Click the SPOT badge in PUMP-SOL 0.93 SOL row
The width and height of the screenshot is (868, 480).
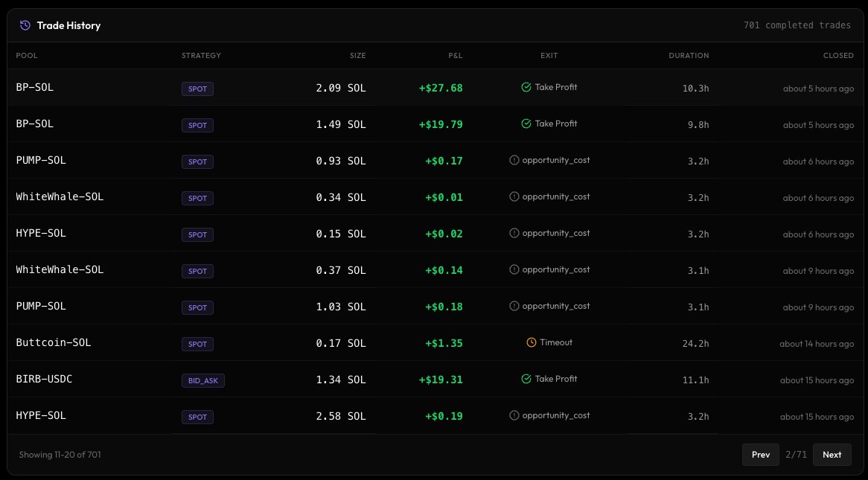tap(197, 162)
